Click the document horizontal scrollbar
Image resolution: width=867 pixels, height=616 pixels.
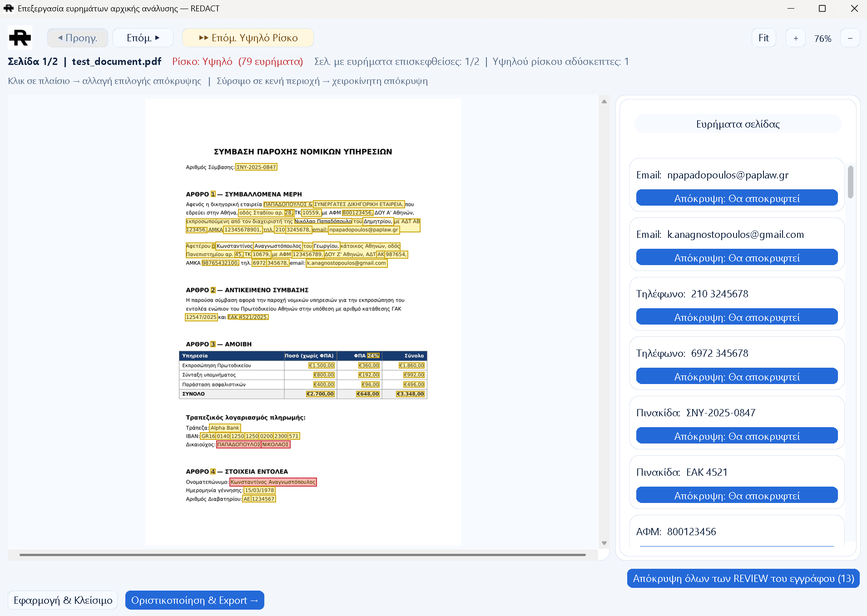point(302,554)
